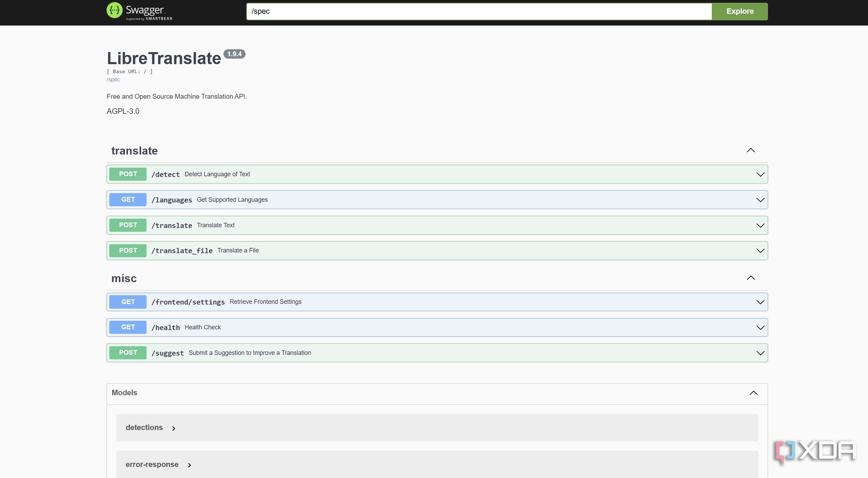Screen dimensions: 868x478
Task: Click 'Retrieve Frontend Settings' description
Action: pos(266,302)
